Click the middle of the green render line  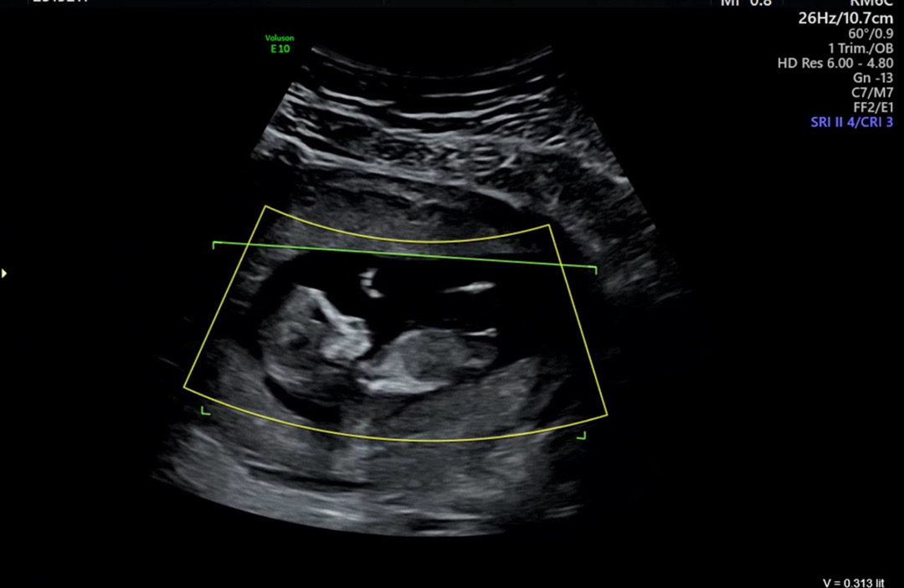404,256
